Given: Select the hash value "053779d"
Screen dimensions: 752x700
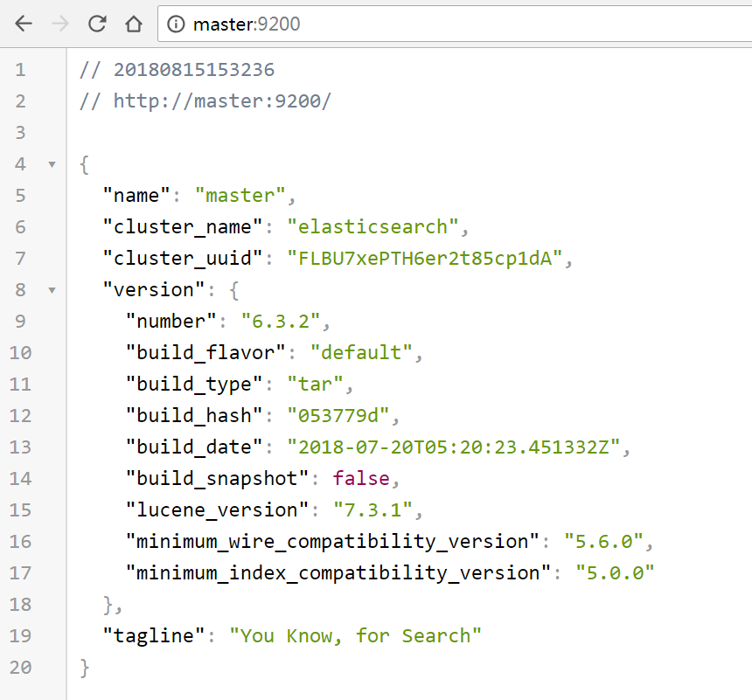Looking at the screenshot, I should 338,416.
